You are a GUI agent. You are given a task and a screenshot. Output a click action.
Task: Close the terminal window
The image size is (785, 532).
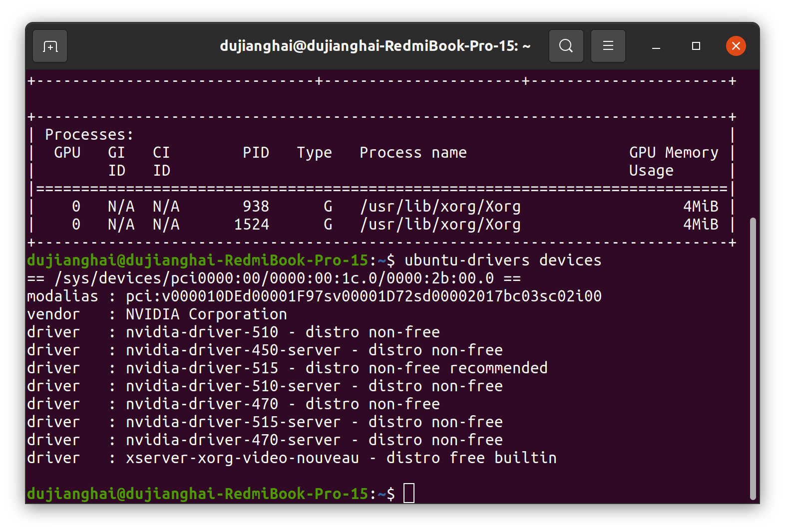[x=736, y=46]
